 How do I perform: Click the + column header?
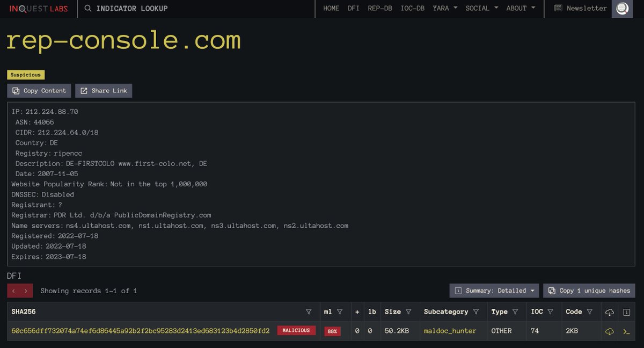click(x=357, y=312)
